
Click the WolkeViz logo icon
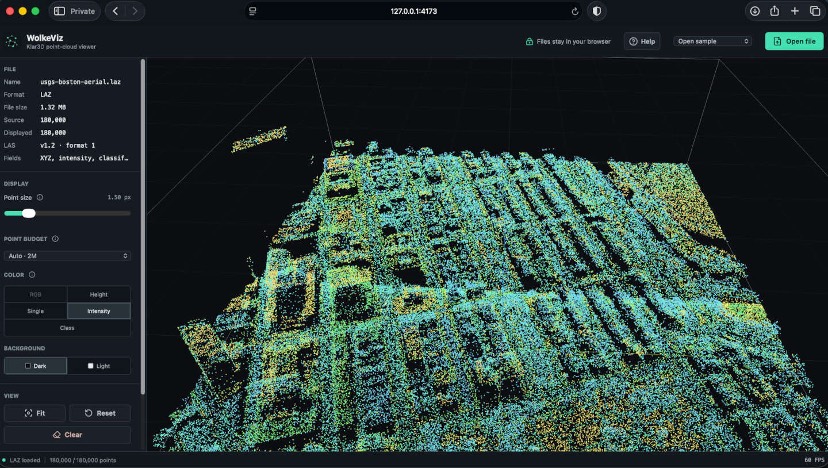pos(12,41)
